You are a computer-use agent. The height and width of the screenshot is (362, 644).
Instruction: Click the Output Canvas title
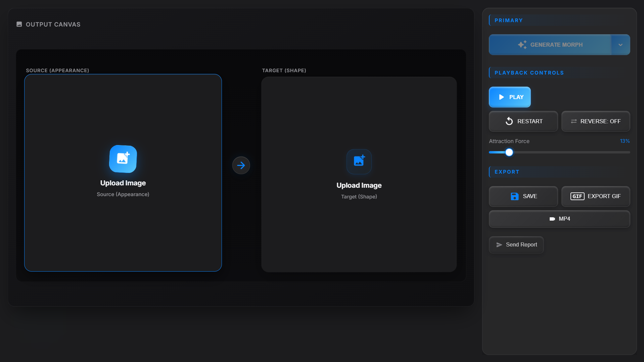pos(53,25)
